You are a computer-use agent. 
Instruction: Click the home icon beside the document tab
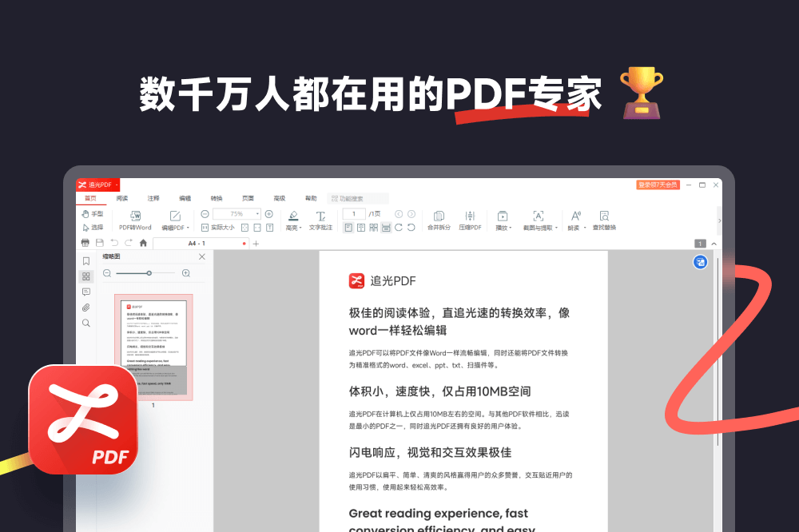(143, 243)
